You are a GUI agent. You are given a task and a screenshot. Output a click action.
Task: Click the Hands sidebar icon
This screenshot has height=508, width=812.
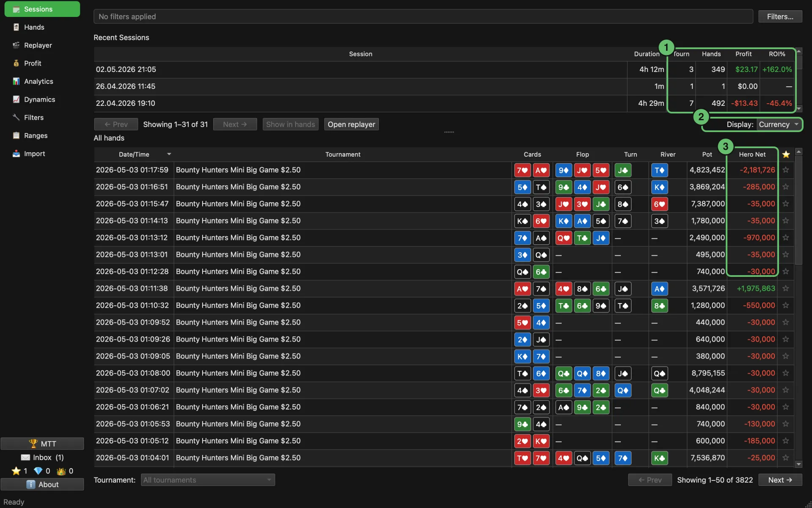16,27
